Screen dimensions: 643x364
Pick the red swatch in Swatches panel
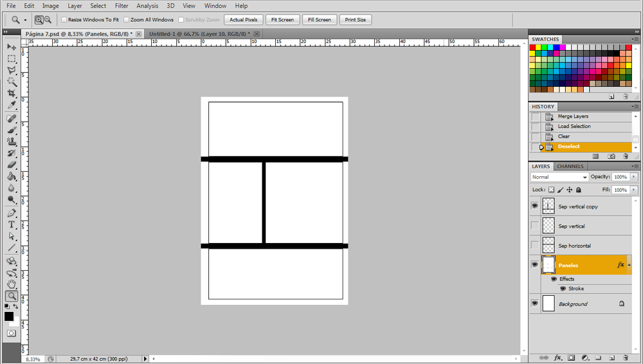tap(532, 48)
